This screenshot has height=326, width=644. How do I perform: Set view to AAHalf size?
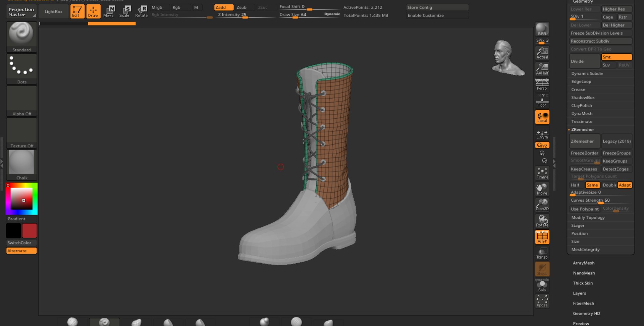point(542,69)
